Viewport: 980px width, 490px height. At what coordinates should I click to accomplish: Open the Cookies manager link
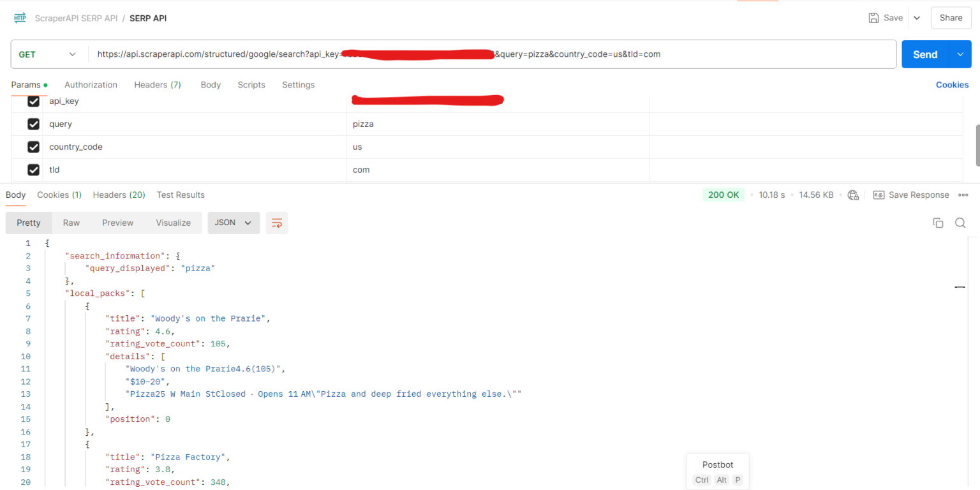[952, 85]
